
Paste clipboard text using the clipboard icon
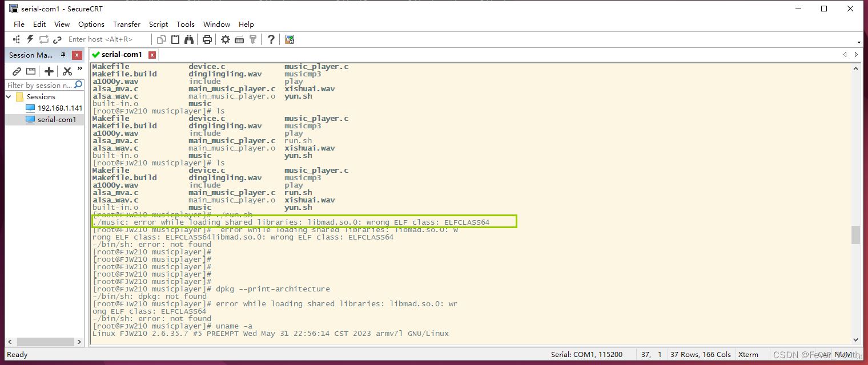click(175, 39)
